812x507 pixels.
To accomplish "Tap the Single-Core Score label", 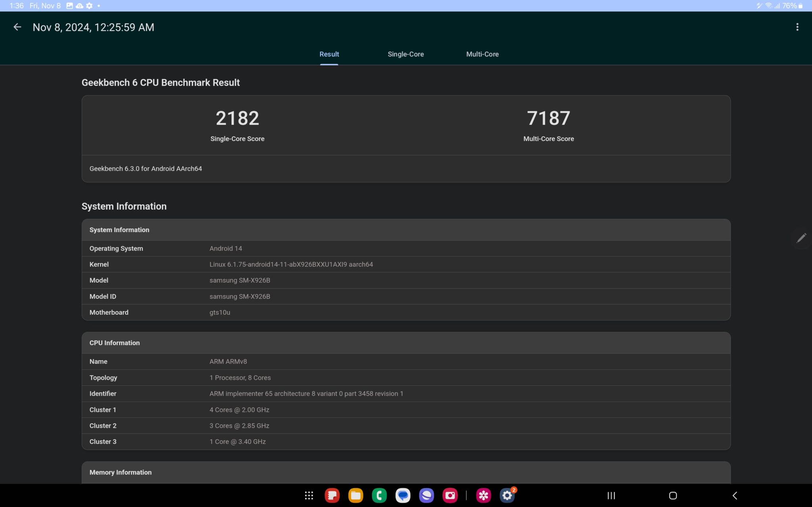I will pyautogui.click(x=237, y=139).
